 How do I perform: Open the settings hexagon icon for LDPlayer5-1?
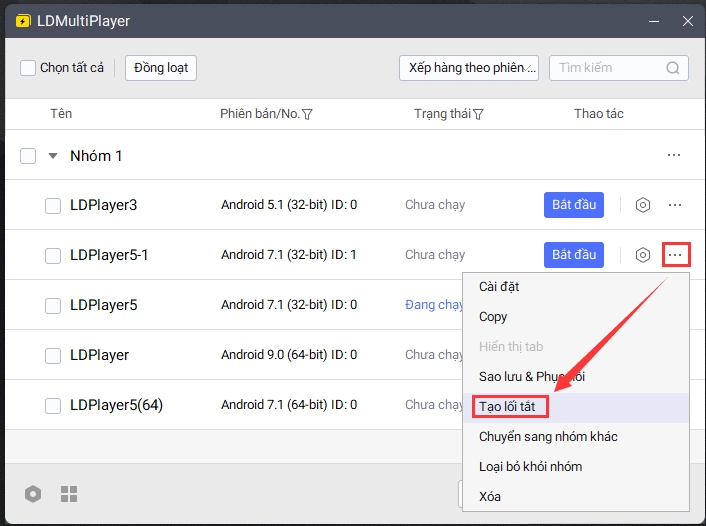[643, 255]
